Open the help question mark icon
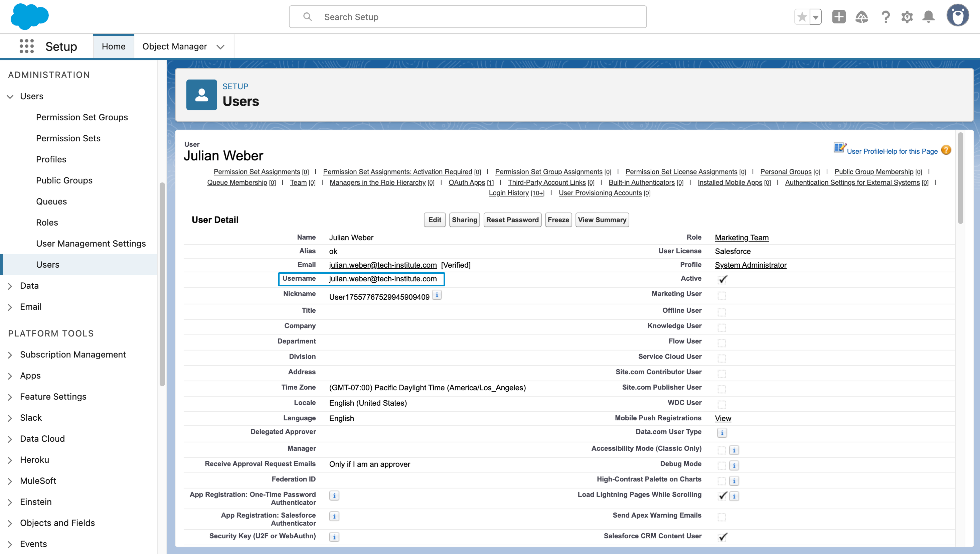This screenshot has width=980, height=554. (x=885, y=17)
